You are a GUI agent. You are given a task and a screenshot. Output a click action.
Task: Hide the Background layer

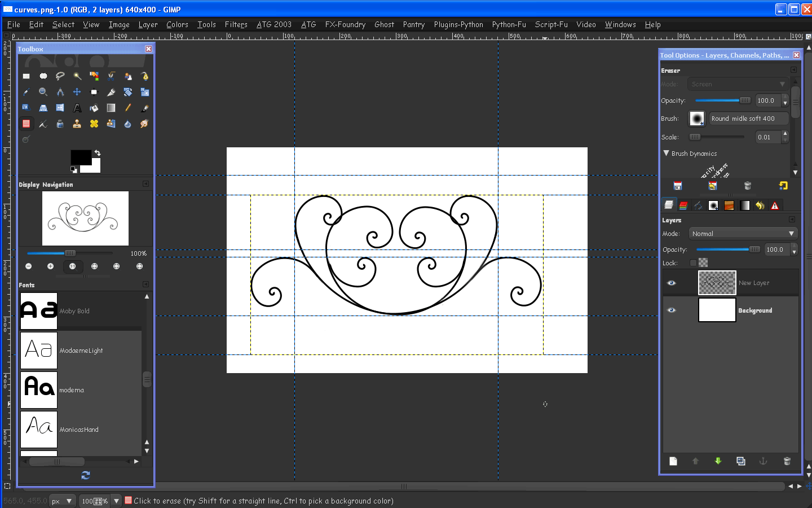click(x=671, y=310)
